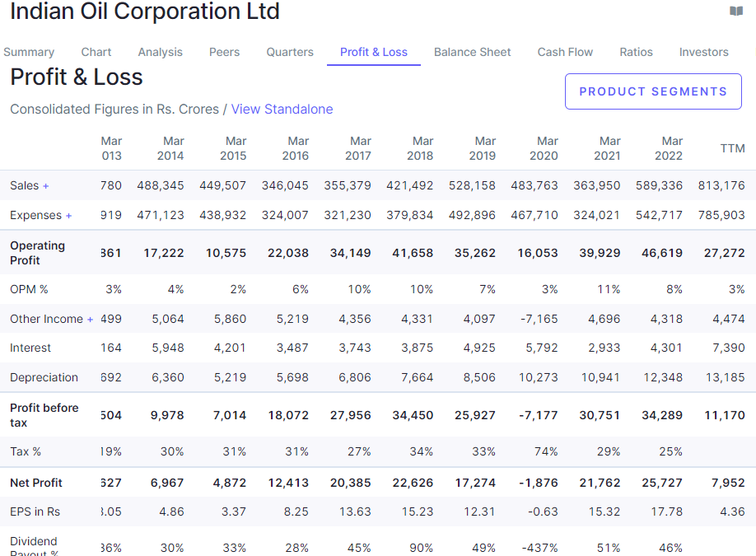The image size is (756, 556).
Task: Navigate to the Quarters tab
Action: pyautogui.click(x=290, y=52)
